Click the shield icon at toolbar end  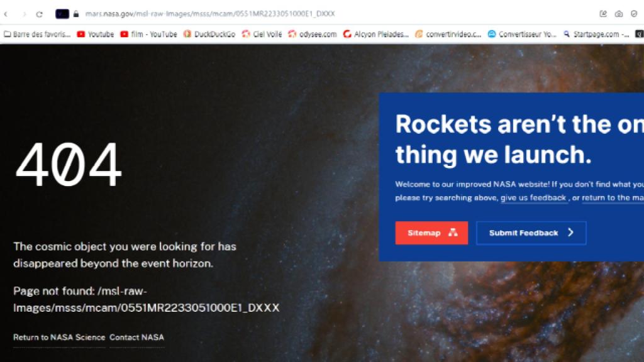pyautogui.click(x=634, y=14)
